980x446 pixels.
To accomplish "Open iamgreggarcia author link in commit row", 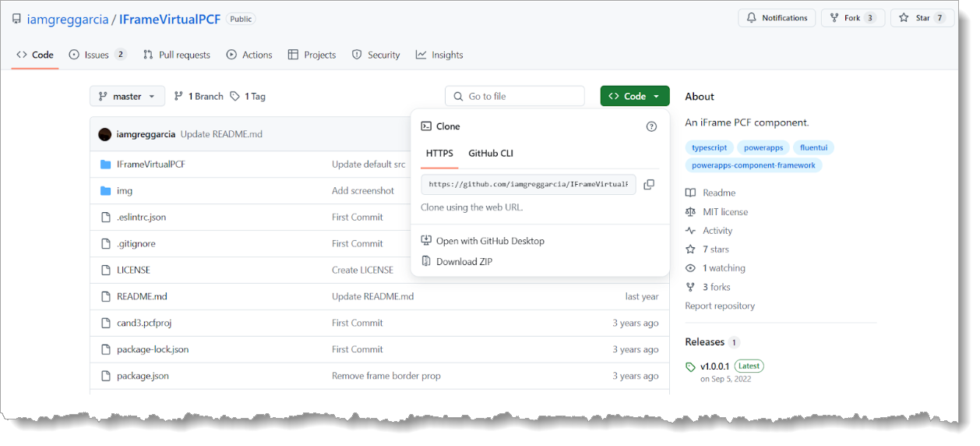I will pyautogui.click(x=146, y=134).
